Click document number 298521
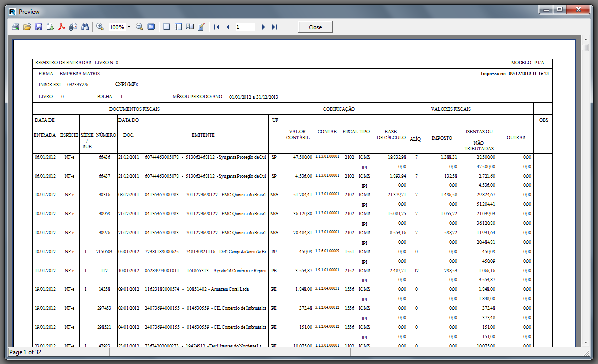The width and height of the screenshot is (598, 364). (104, 327)
